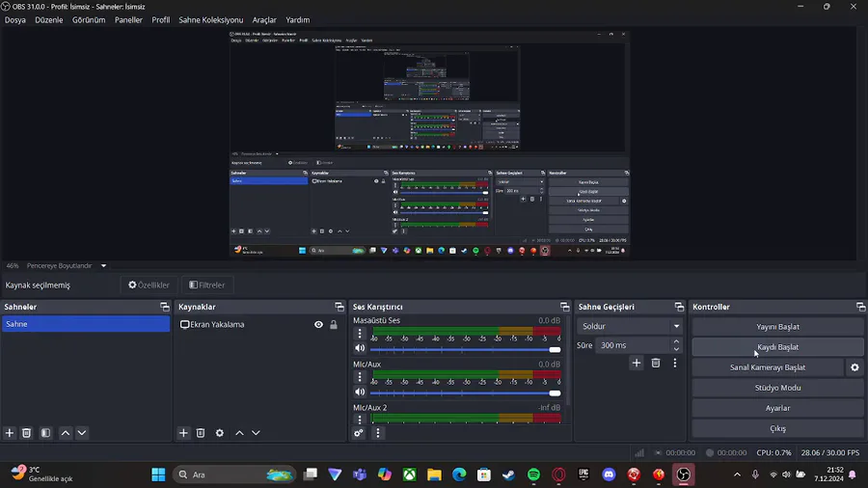Open Steam from taskbar
The image size is (868, 488).
(x=508, y=474)
